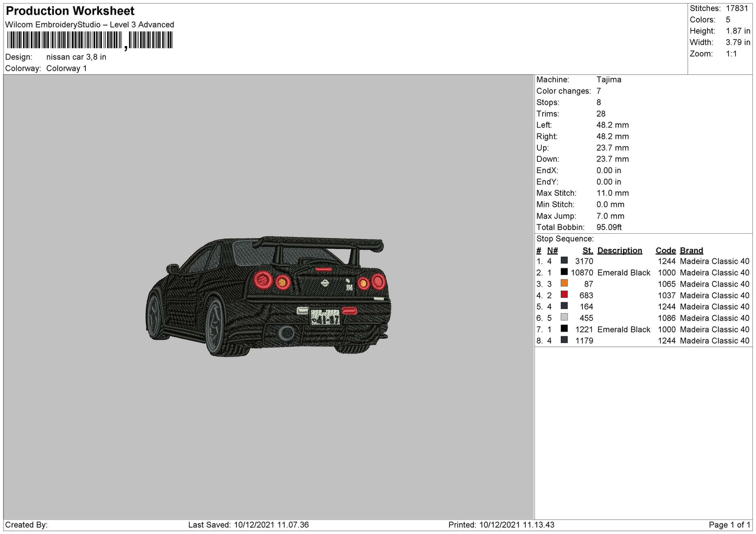The width and height of the screenshot is (756, 534).
Task: Click the EndY value 0.00 in
Action: point(609,182)
